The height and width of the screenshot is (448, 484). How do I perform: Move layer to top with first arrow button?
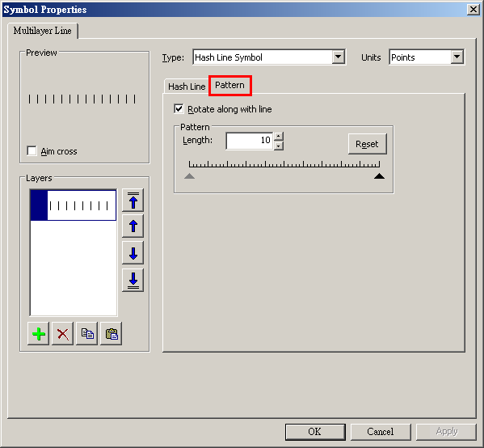click(x=133, y=201)
